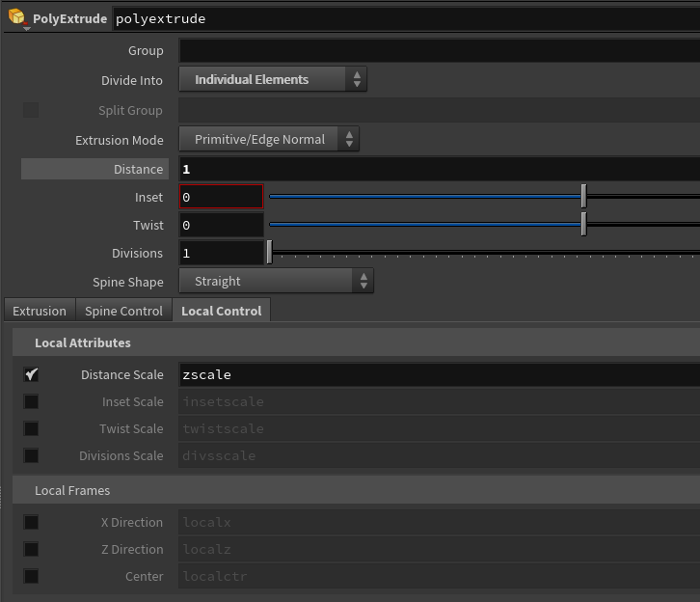Enable the Divisions Scale checkbox

click(x=31, y=455)
